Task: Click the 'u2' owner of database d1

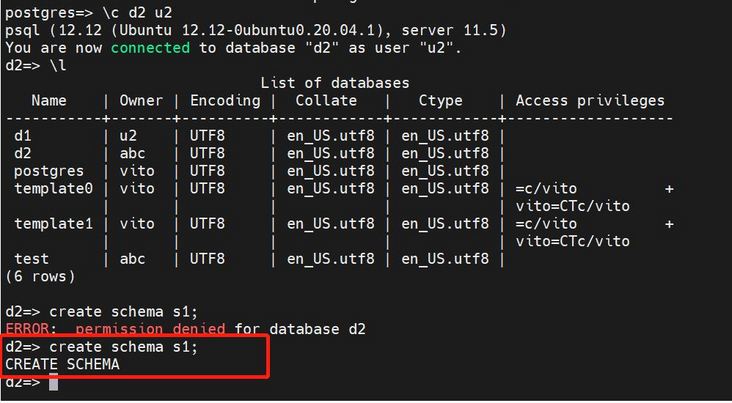Action: (x=128, y=136)
